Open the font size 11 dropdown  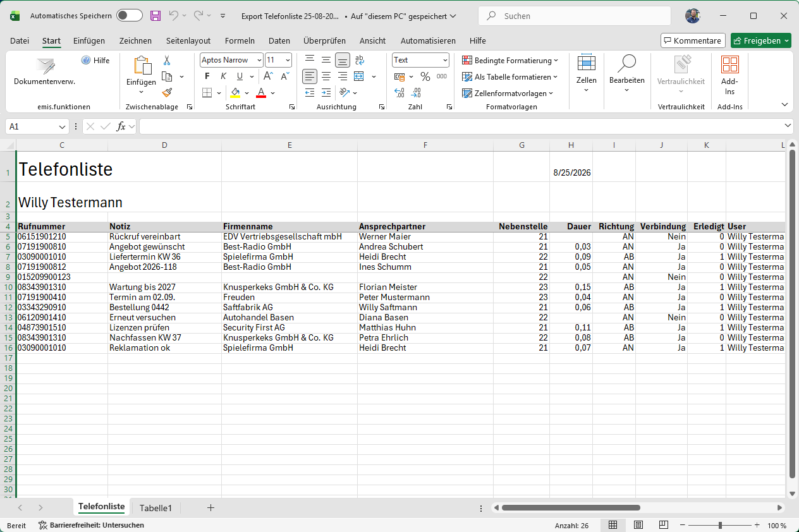[288, 60]
